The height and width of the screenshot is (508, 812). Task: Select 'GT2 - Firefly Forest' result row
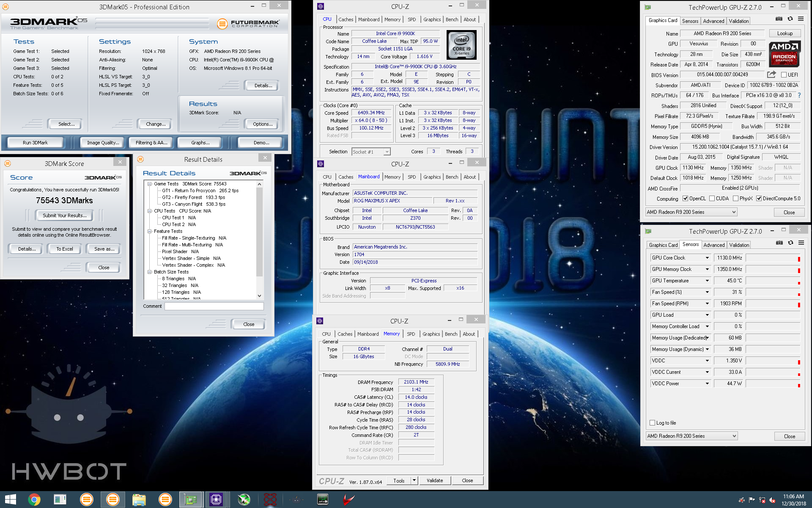click(x=193, y=197)
